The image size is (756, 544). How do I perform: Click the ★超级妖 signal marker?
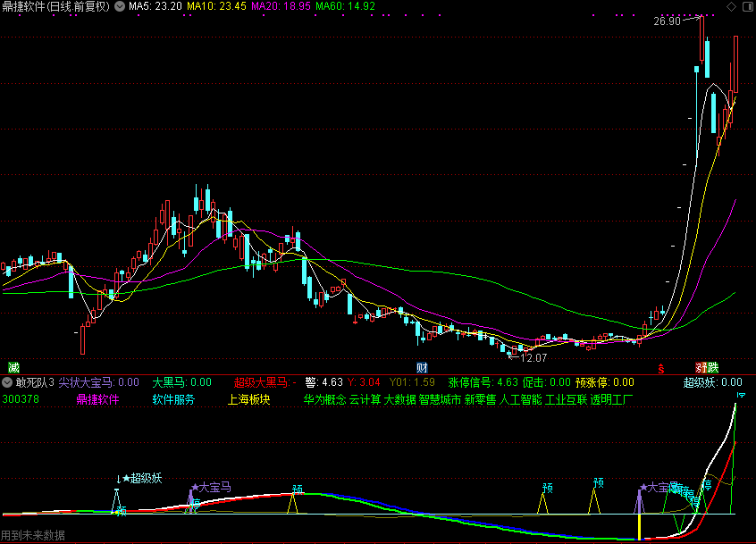click(142, 478)
